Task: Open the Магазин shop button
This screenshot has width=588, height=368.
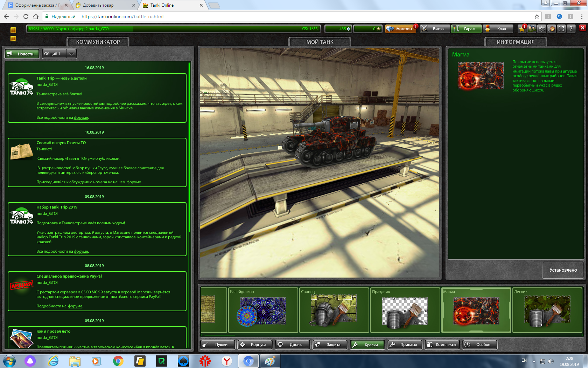Action: [401, 29]
